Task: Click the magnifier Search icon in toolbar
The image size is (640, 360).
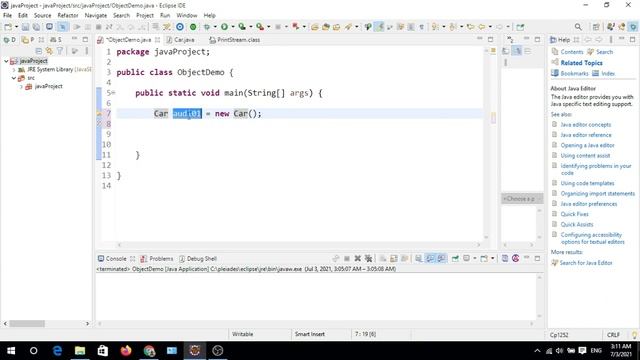Action: 578,27
